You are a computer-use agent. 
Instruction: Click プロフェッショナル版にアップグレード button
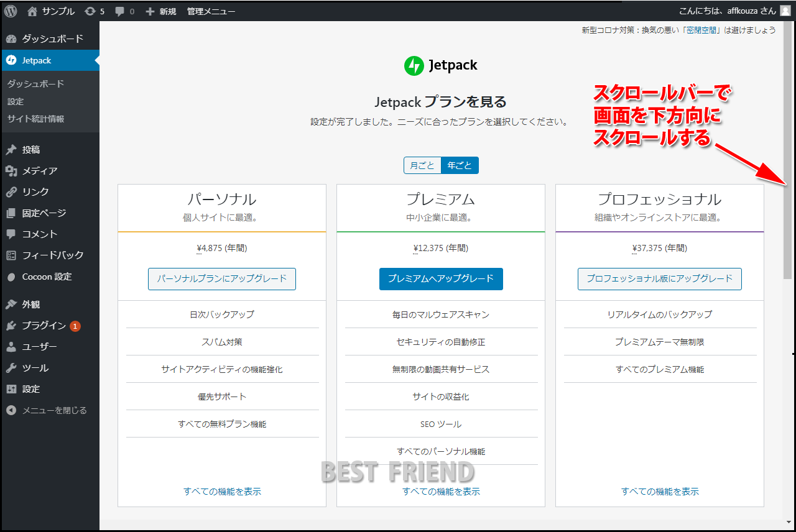click(x=660, y=279)
